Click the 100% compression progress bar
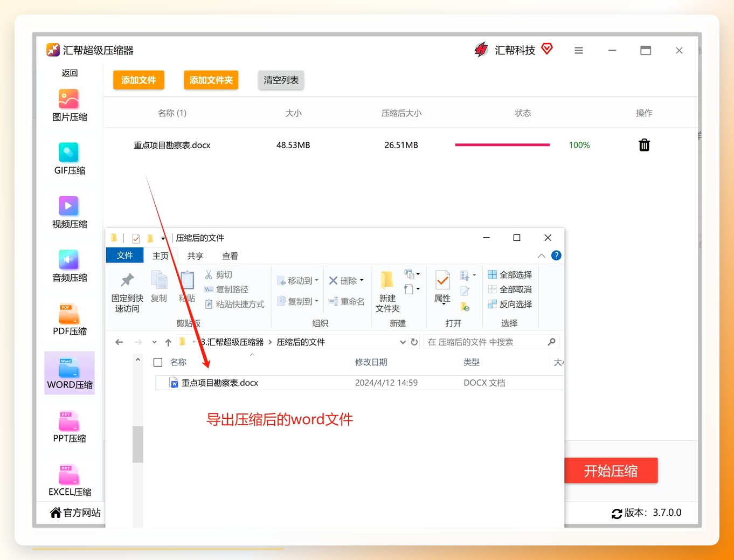 pos(502,145)
